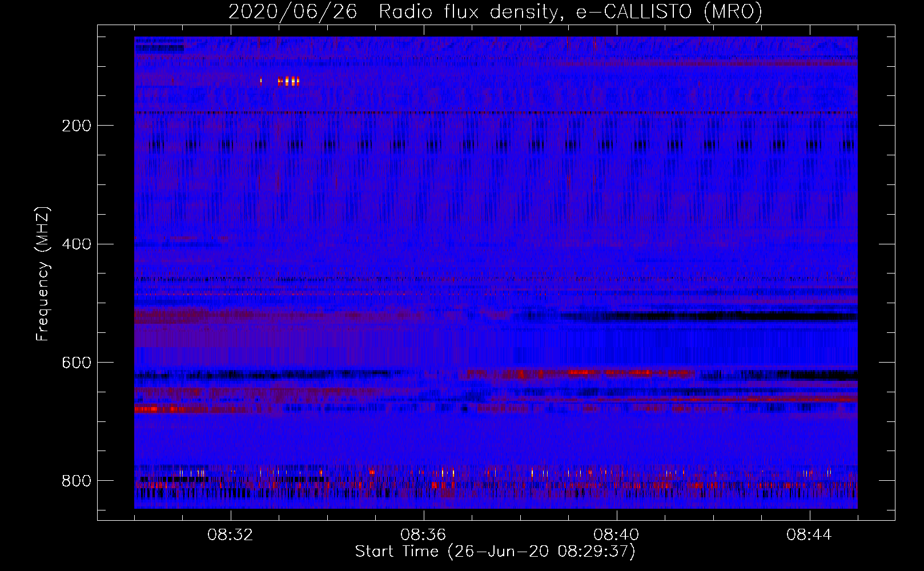Click the 600 frequency tick label
This screenshot has height=571, width=924.
pos(77,363)
